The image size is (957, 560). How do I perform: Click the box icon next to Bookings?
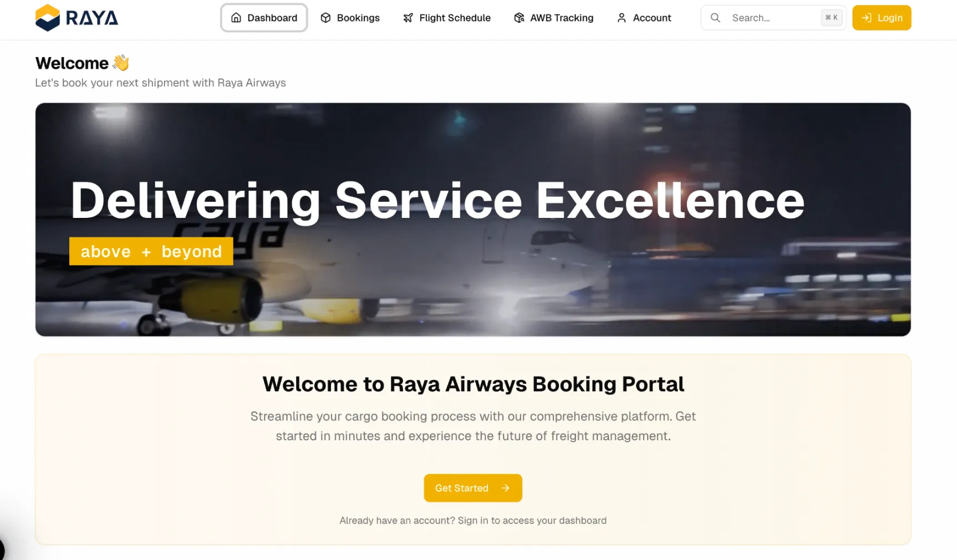point(325,18)
